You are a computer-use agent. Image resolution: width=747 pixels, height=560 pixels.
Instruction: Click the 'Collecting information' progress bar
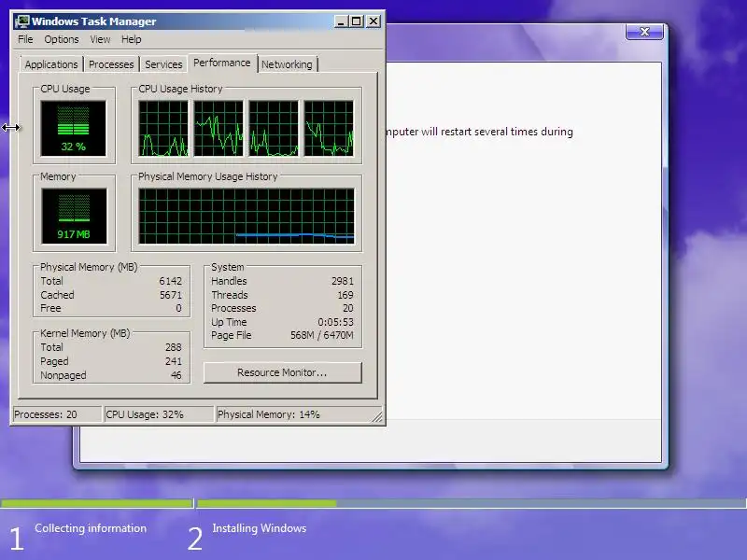(97, 503)
